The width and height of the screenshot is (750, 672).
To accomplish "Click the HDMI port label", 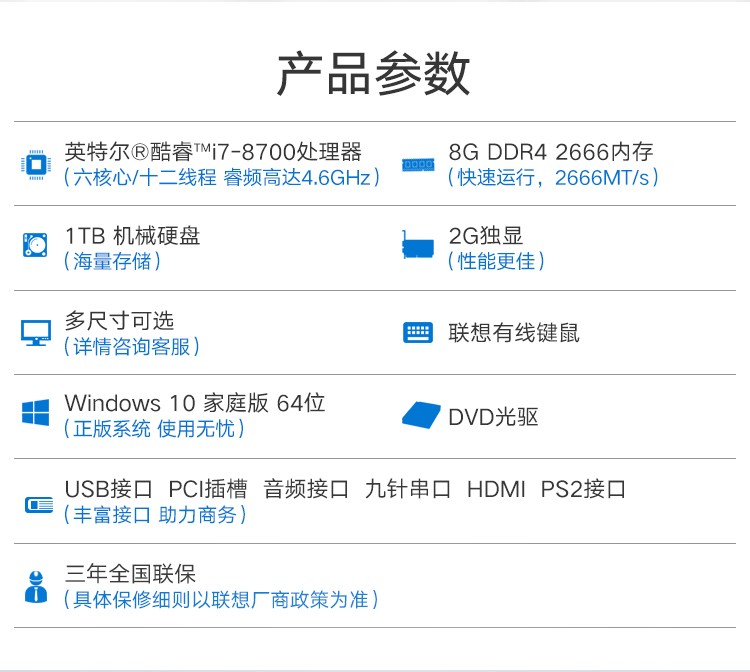I will tap(496, 489).
